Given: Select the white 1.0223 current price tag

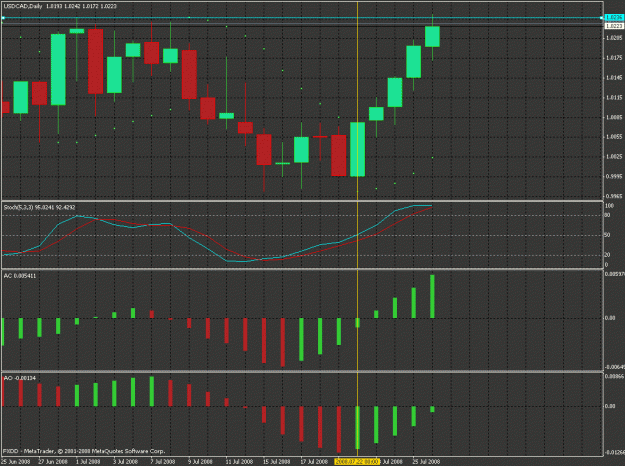Looking at the screenshot, I should coord(614,26).
